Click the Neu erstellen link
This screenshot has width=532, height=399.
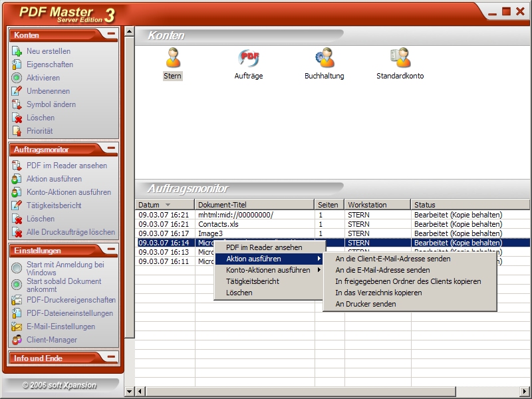coord(49,51)
